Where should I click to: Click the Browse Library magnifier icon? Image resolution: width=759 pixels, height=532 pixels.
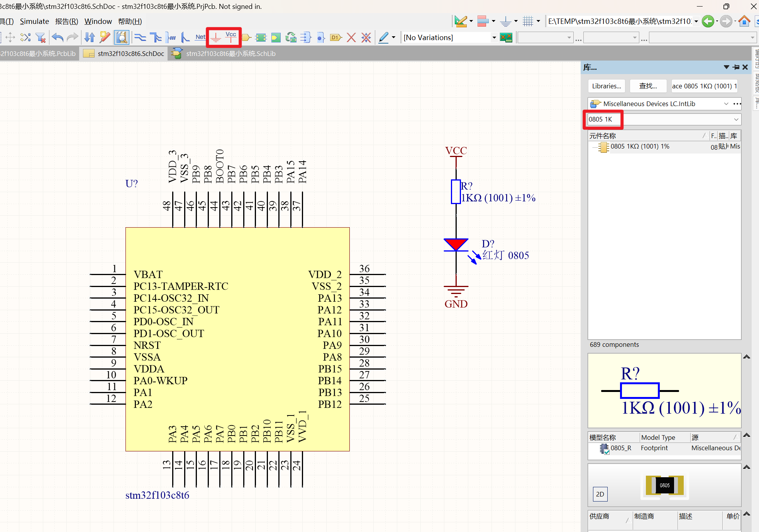tap(121, 37)
